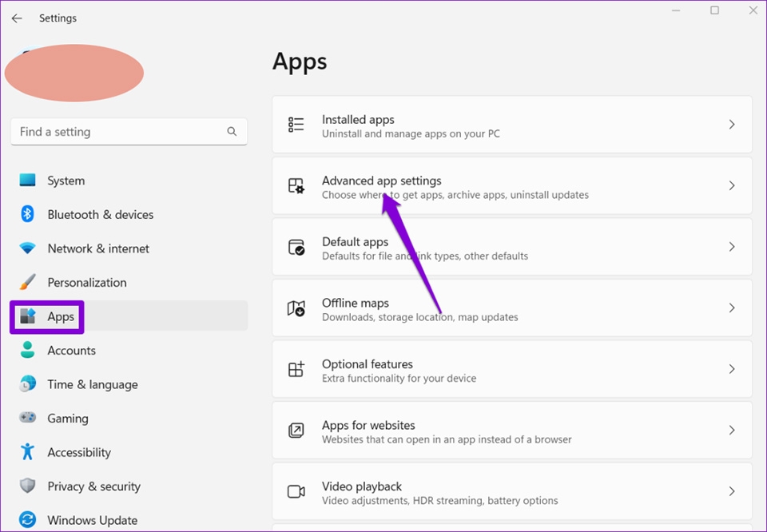Screen dimensions: 767x532
Task: Click the Personalization paintbrush icon
Action: click(27, 282)
